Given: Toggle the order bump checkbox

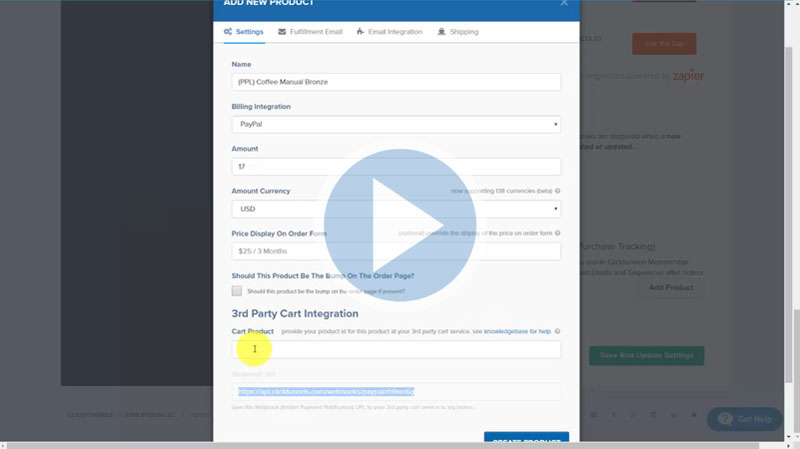Looking at the screenshot, I should pyautogui.click(x=237, y=291).
